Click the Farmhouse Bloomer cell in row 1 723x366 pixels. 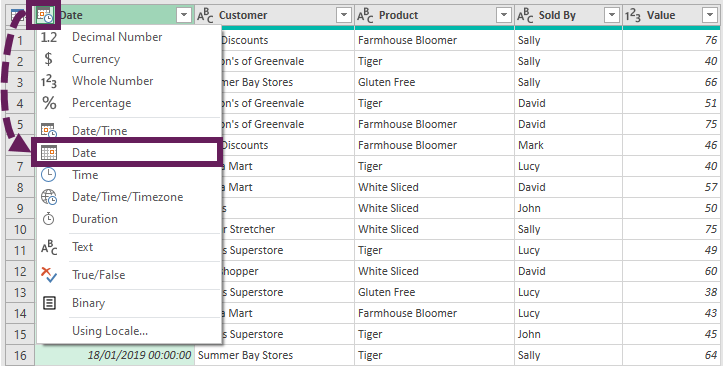coord(434,40)
